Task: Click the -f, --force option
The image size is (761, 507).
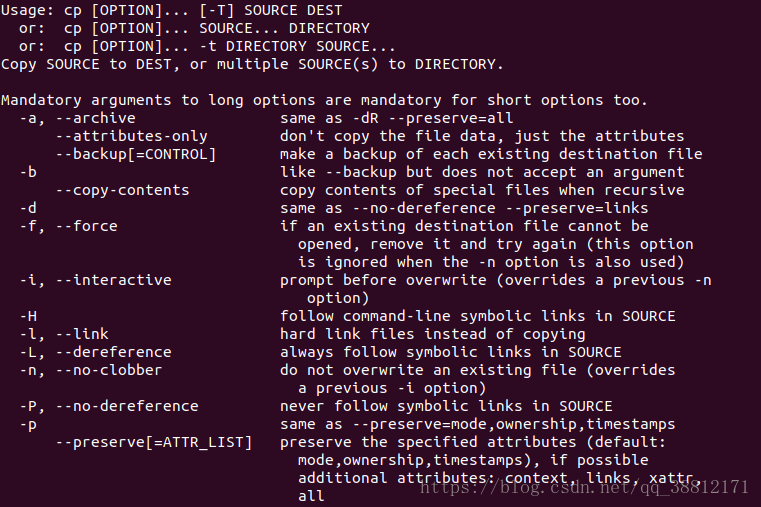Action: pos(68,226)
